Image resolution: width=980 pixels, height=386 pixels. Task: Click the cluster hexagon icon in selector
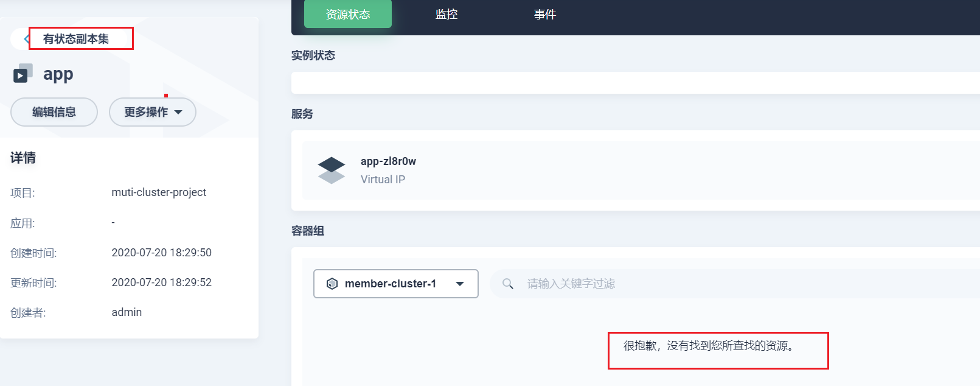point(332,284)
